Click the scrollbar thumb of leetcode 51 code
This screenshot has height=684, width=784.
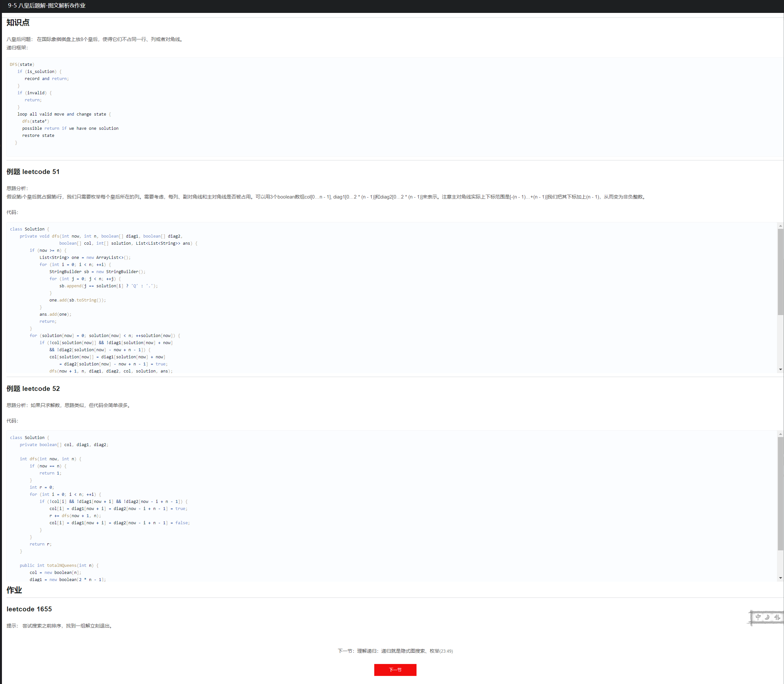[780, 272]
